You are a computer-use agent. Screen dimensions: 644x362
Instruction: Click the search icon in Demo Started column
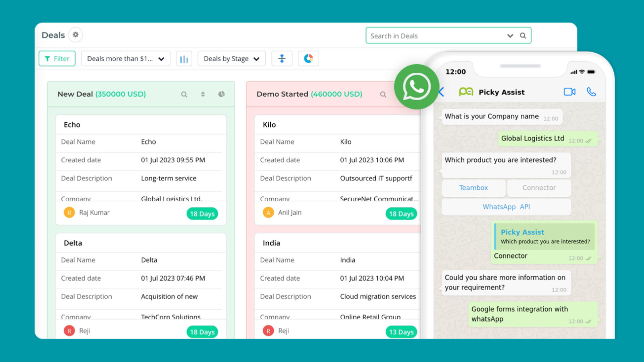pos(383,95)
